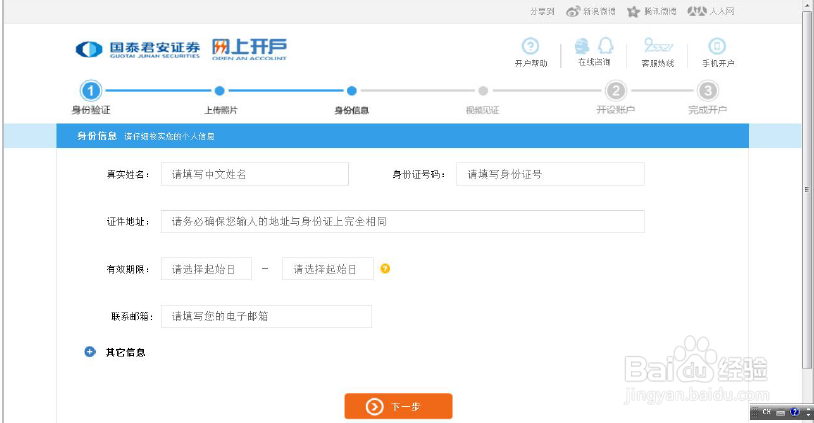Click the 下一步 orange button
Screen dimensions: 814x423
398,406
